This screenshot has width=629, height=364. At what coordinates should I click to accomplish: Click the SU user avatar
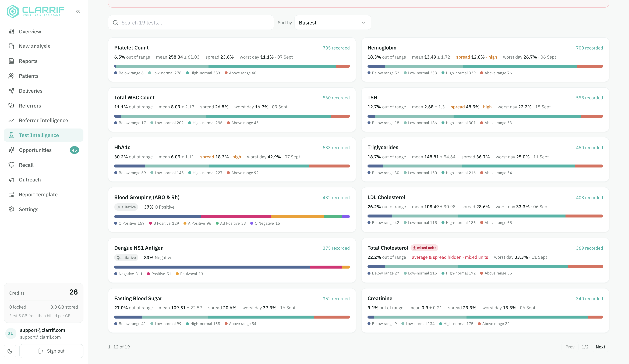coord(11,334)
